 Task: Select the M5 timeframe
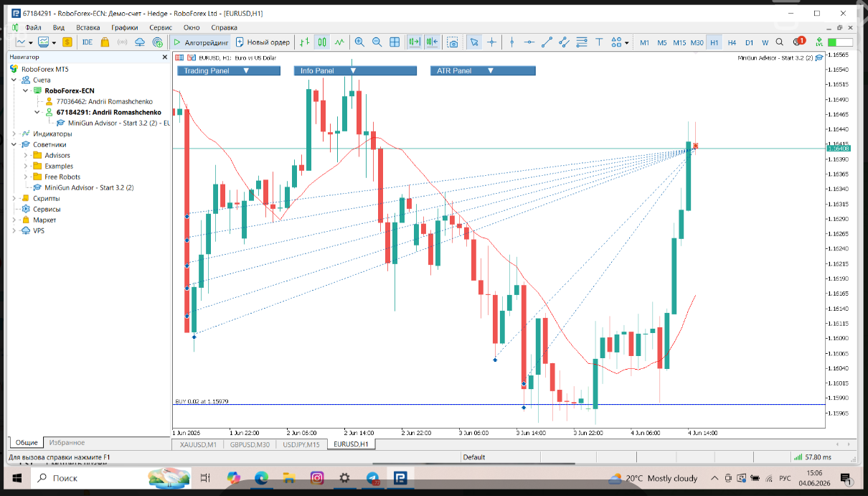[x=661, y=42]
